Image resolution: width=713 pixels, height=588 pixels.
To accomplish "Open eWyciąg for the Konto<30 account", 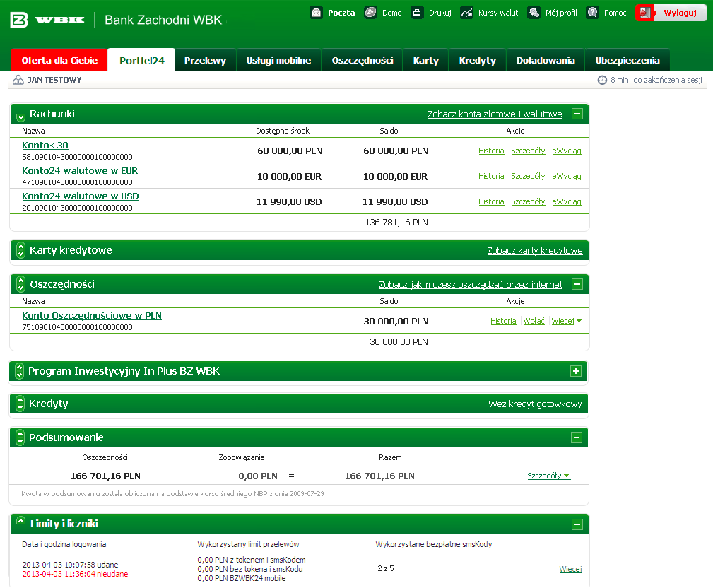I will point(567,151).
